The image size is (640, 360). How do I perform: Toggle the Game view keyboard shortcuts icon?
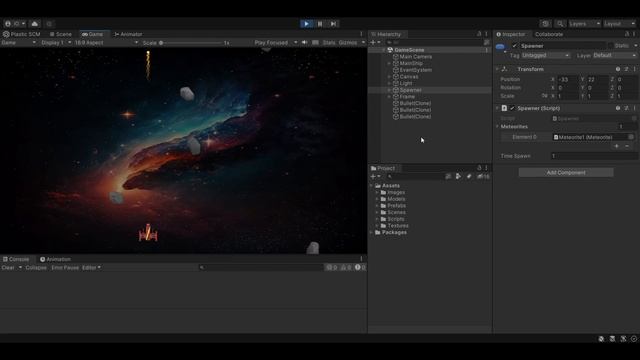point(315,42)
